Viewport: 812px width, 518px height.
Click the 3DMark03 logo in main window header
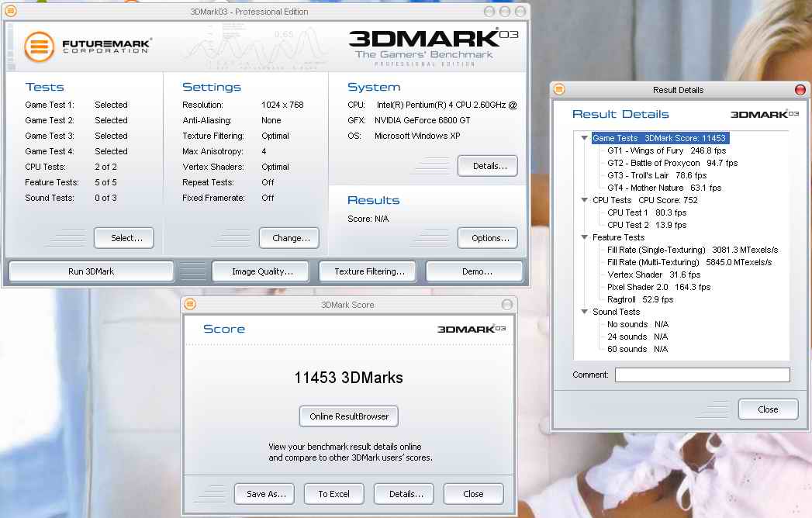coord(433,47)
